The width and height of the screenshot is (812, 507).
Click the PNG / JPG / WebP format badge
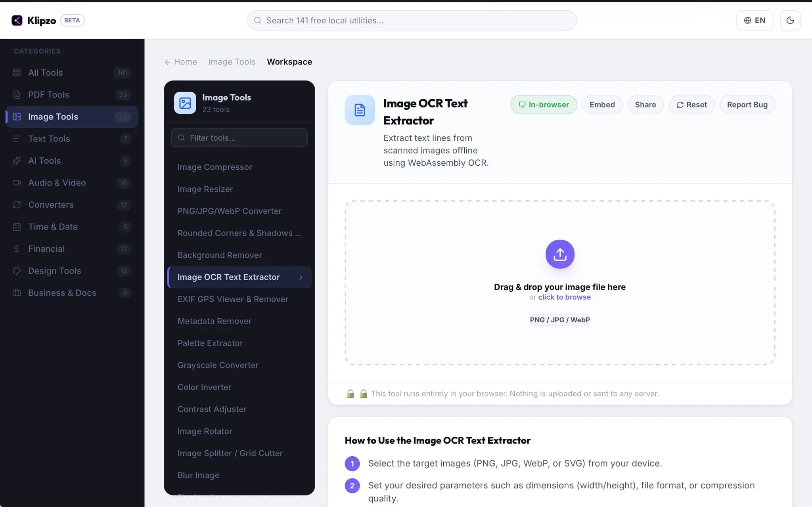pyautogui.click(x=560, y=320)
